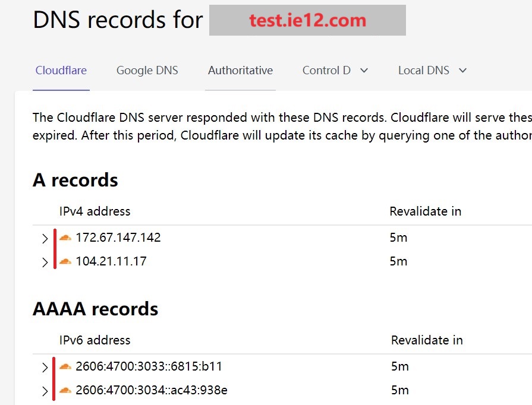This screenshot has width=532, height=405.
Task: Click the "A records" section heading
Action: pos(75,180)
